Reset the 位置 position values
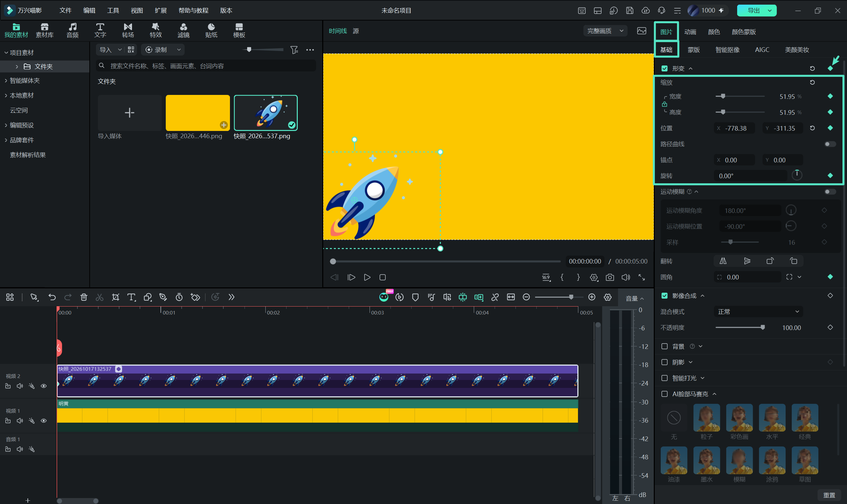 [812, 128]
